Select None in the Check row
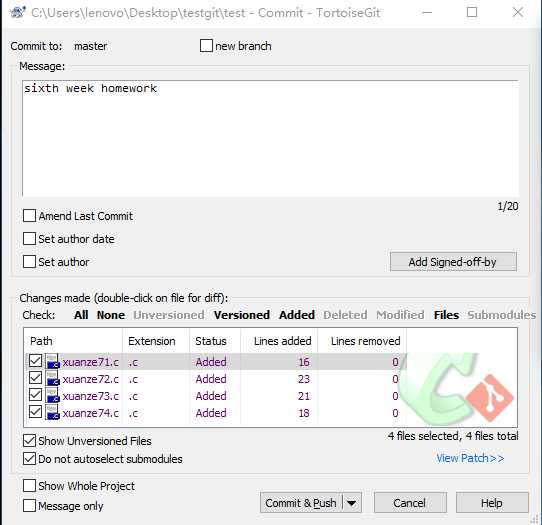This screenshot has width=542, height=525. coord(111,315)
